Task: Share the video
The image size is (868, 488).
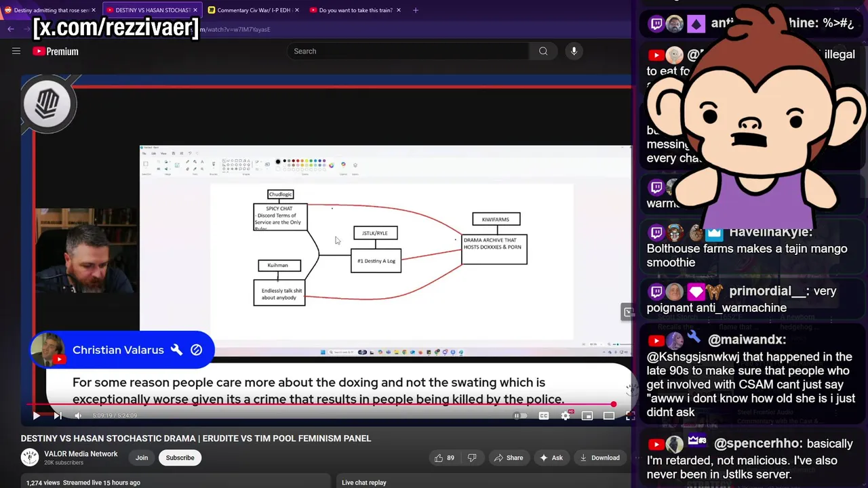Action: click(508, 457)
